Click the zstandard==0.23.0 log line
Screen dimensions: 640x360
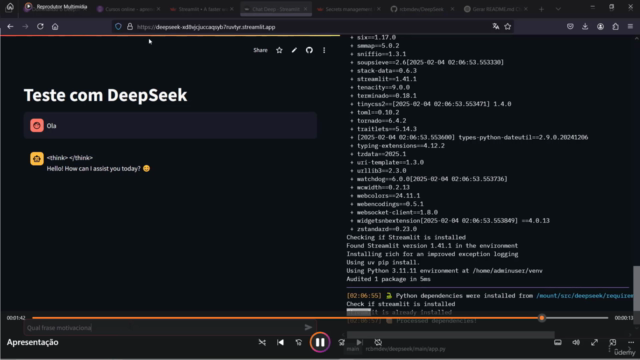(x=387, y=229)
